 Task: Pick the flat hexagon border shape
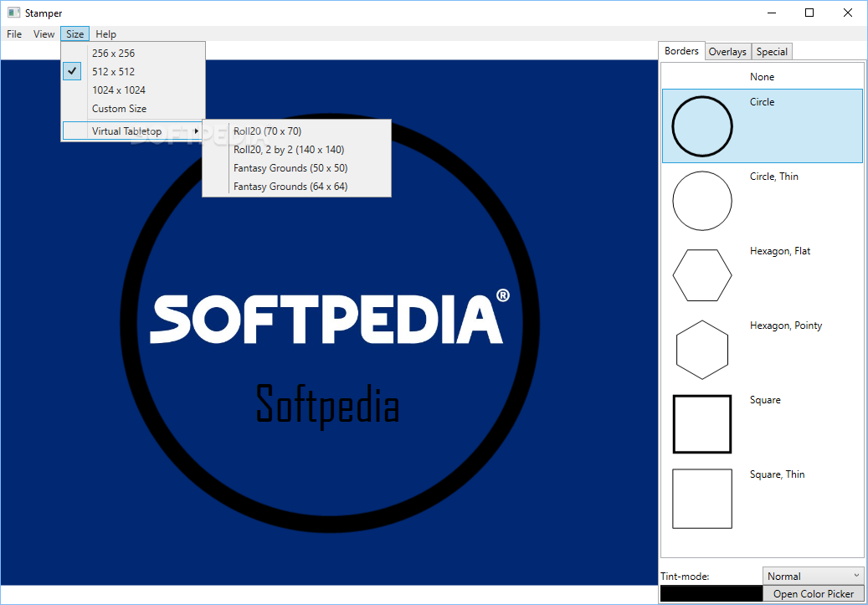[702, 275]
